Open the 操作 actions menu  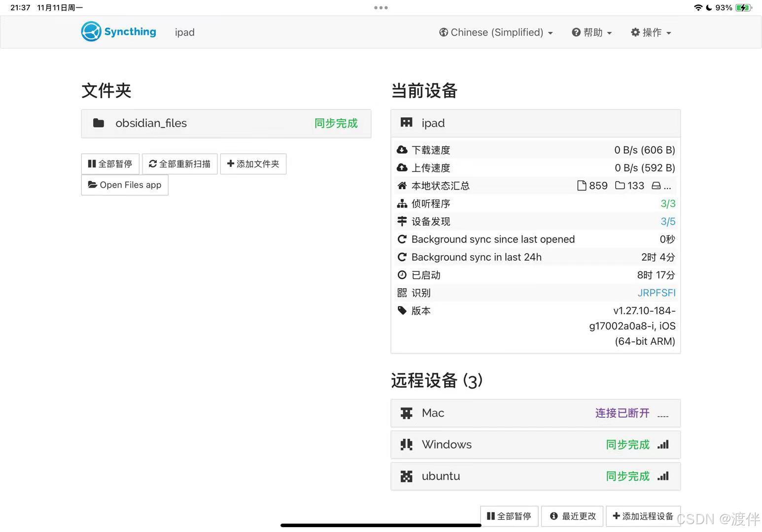pyautogui.click(x=651, y=33)
